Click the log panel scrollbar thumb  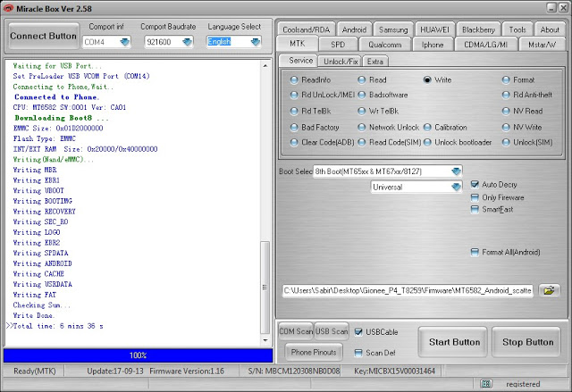pyautogui.click(x=265, y=288)
